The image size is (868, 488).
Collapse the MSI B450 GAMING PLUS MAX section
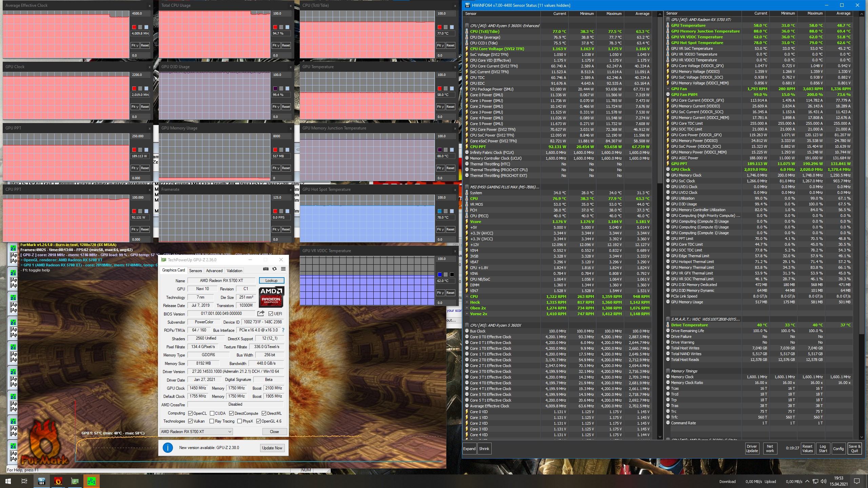point(467,187)
